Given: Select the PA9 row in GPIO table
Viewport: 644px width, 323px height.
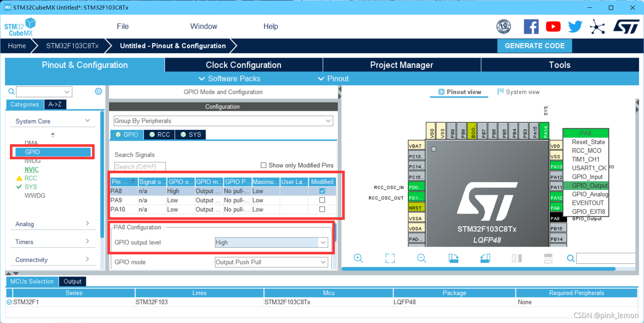Looking at the screenshot, I should point(223,200).
